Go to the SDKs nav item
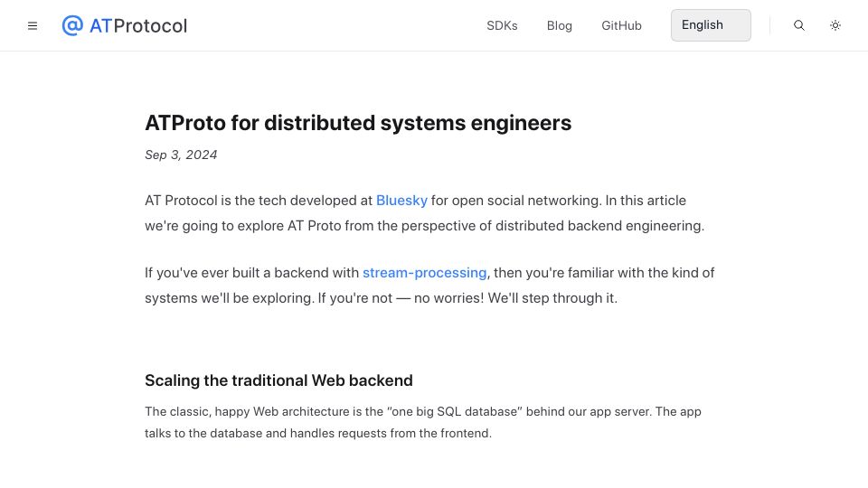868x488 pixels. click(x=502, y=25)
